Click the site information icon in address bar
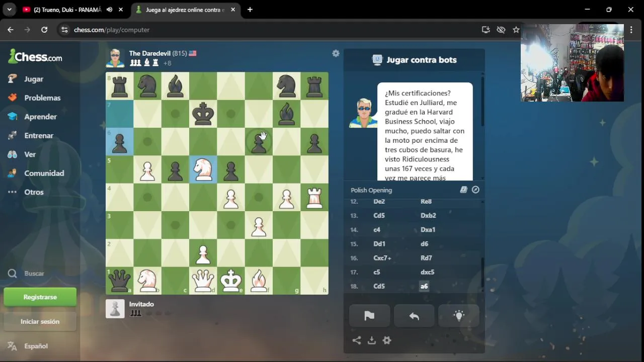 click(x=64, y=30)
